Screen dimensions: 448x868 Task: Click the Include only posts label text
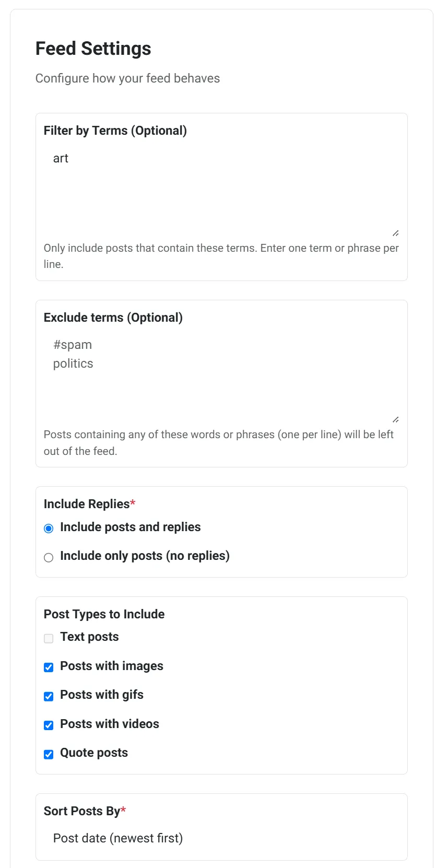145,556
